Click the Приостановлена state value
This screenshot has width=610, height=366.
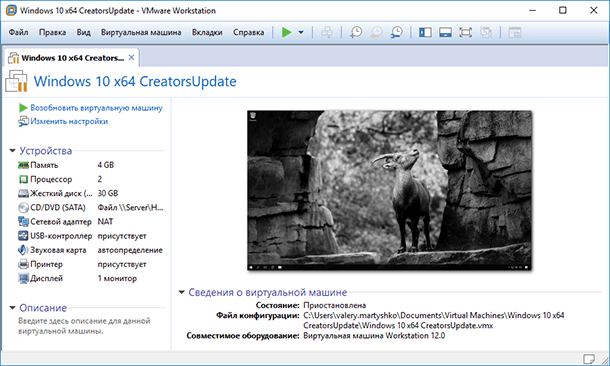(x=335, y=305)
